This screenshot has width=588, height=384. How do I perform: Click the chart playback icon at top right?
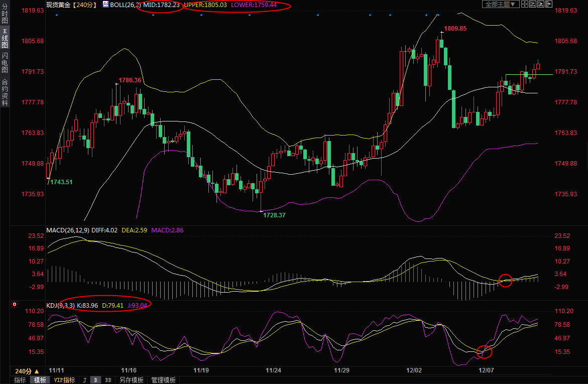[541, 4]
